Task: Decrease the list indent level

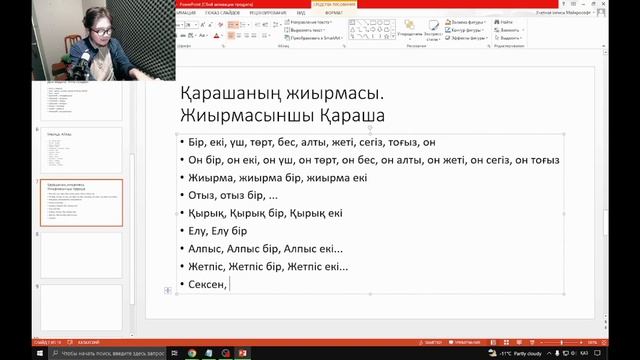Action: coord(258,25)
